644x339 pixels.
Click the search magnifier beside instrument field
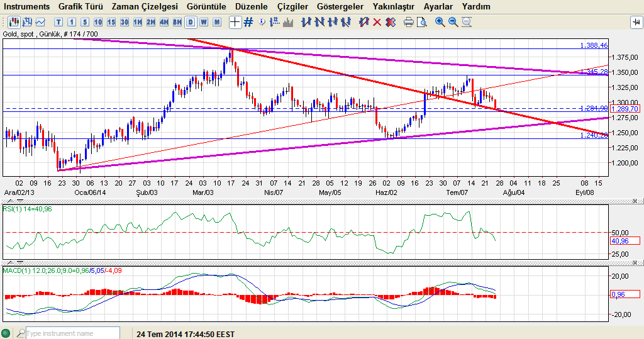21,333
